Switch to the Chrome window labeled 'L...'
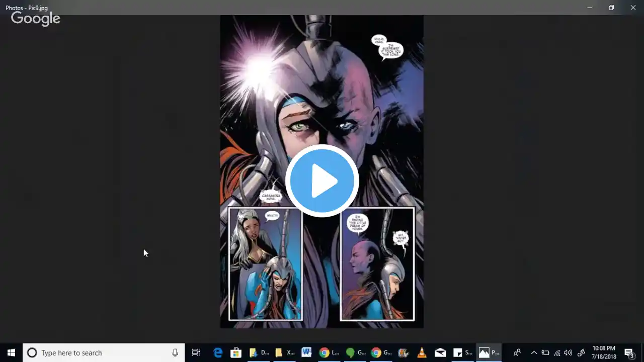Viewport: 644px width, 362px height. (x=330, y=353)
